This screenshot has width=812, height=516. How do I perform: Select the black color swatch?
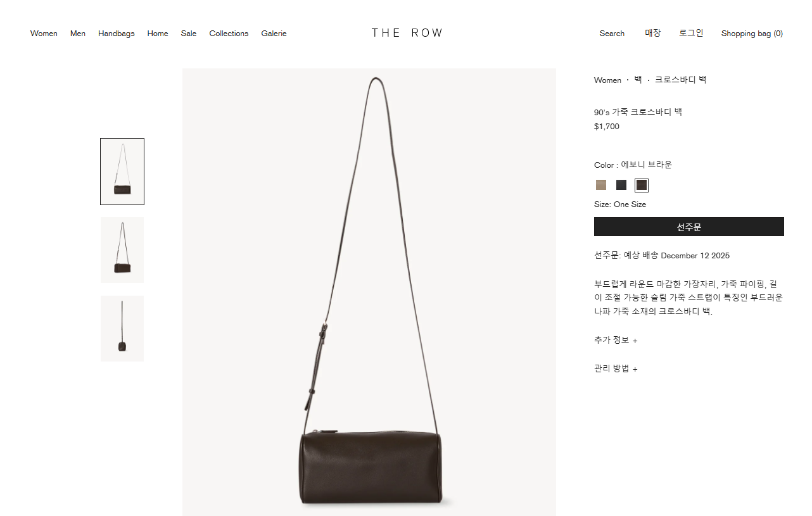click(x=621, y=185)
